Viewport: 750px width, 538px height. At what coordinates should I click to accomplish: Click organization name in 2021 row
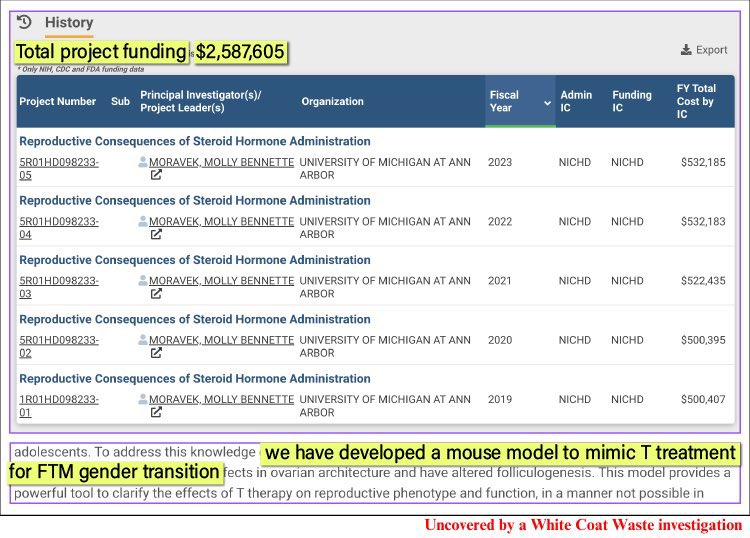pos(385,287)
